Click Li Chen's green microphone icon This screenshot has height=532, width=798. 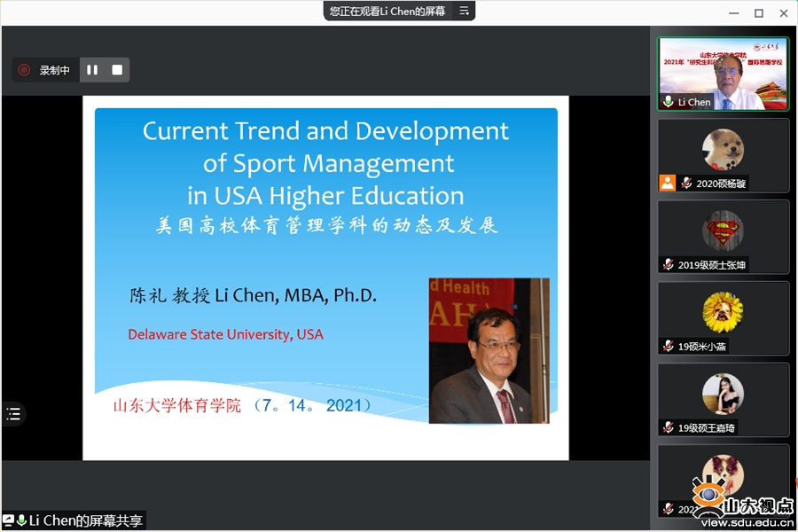click(x=668, y=102)
